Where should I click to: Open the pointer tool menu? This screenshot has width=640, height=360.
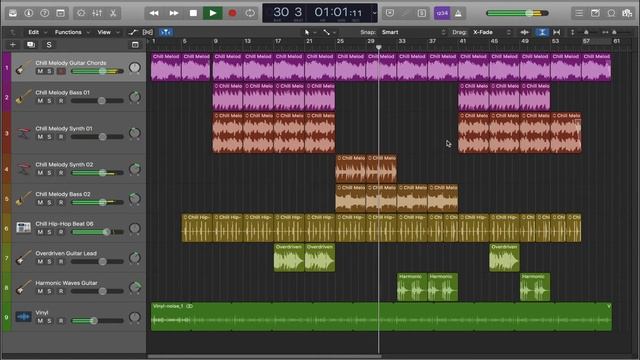tap(309, 32)
